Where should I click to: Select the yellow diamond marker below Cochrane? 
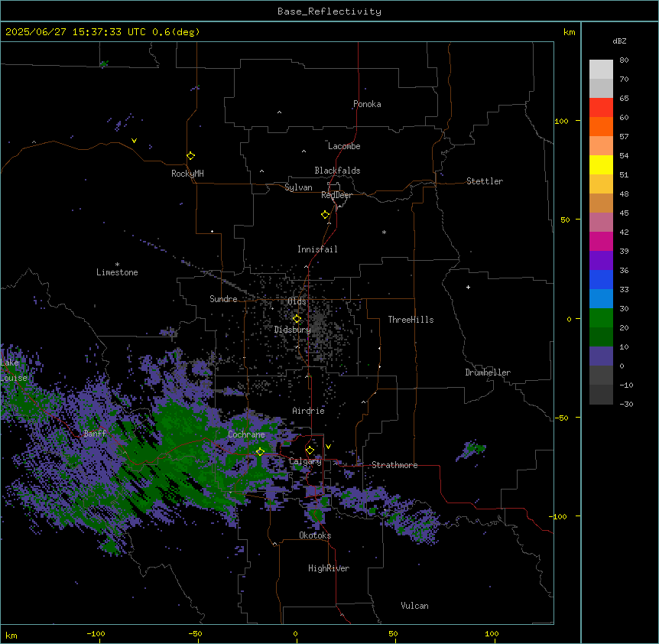click(x=260, y=452)
